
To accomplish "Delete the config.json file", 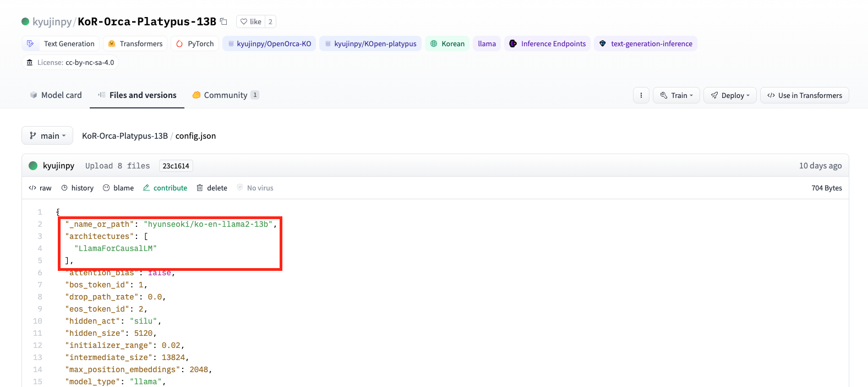I will tap(212, 188).
